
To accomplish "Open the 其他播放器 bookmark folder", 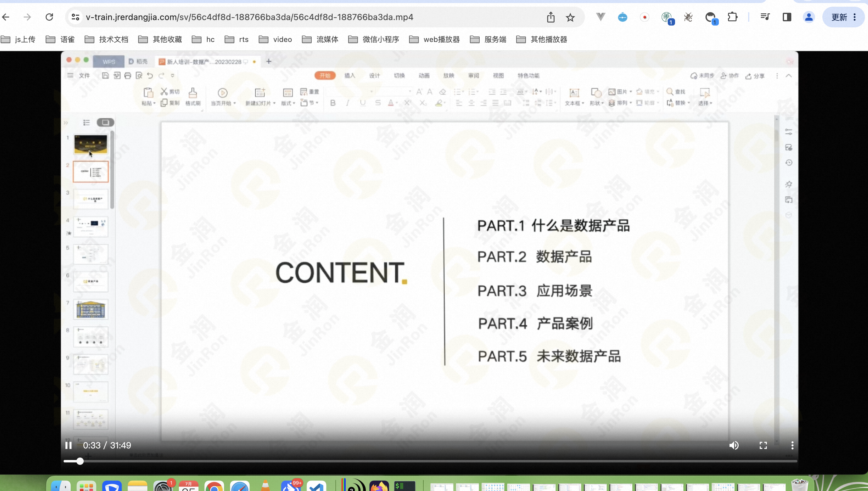I will pyautogui.click(x=542, y=40).
